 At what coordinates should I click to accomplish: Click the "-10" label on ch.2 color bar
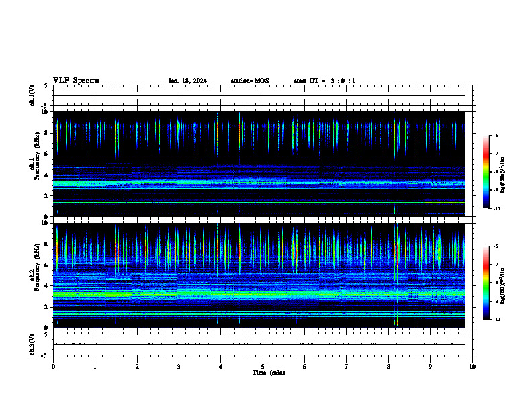coord(497,320)
